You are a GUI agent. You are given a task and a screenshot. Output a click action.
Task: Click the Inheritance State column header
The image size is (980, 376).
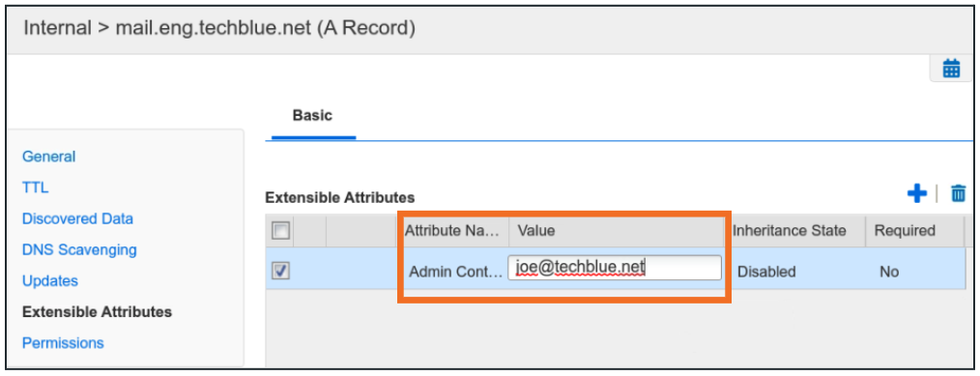790,230
